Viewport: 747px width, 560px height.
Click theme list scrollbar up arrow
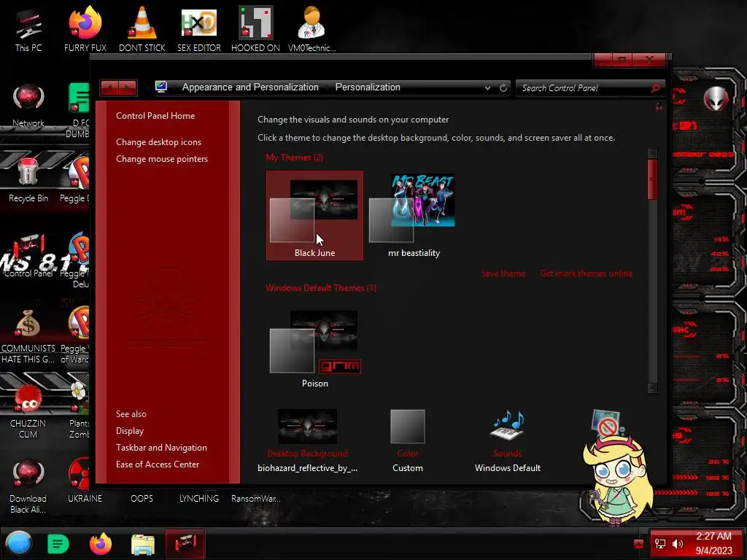(652, 153)
